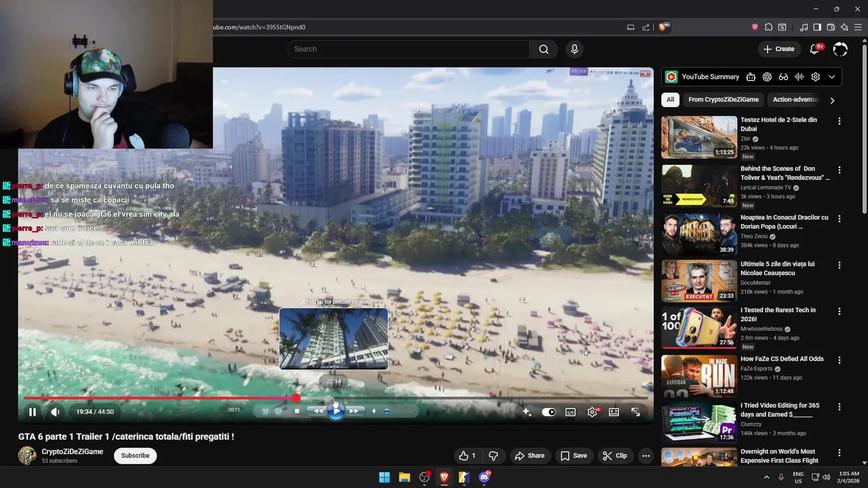
Task: Open Leo AI sparkle icon in toolbar
Action: [x=844, y=27]
